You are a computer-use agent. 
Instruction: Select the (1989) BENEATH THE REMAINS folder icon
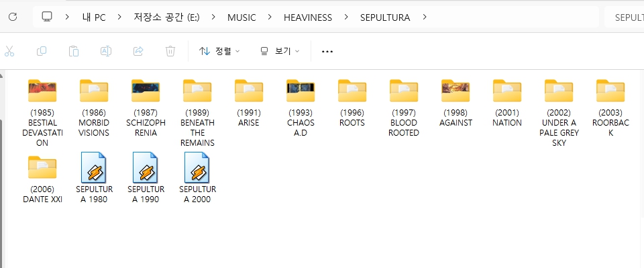click(197, 91)
